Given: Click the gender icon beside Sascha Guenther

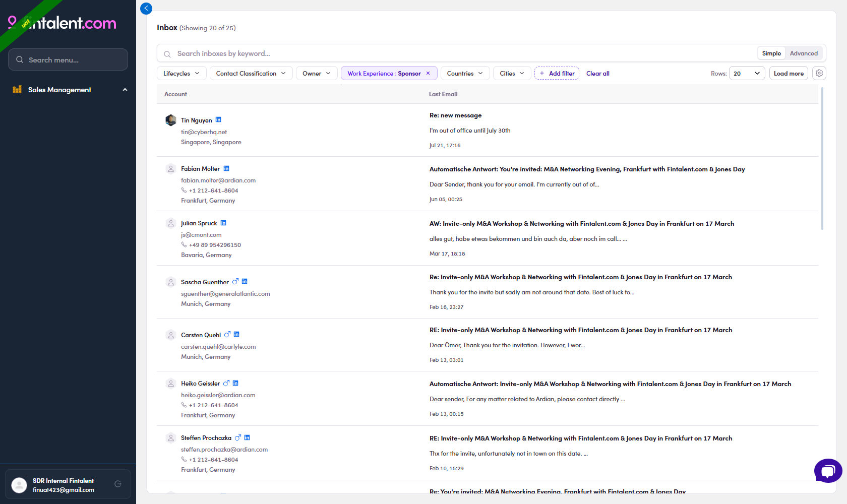Looking at the screenshot, I should tap(235, 282).
